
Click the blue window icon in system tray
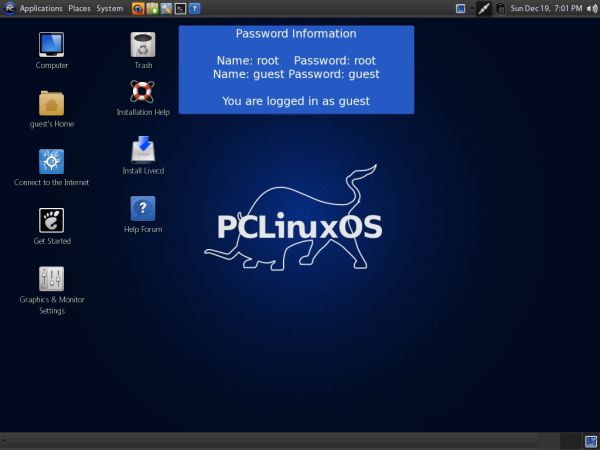(x=460, y=8)
